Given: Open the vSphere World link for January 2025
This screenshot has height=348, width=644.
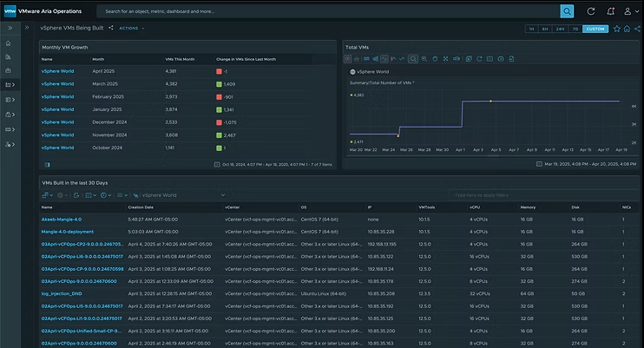Looking at the screenshot, I should 57,109.
